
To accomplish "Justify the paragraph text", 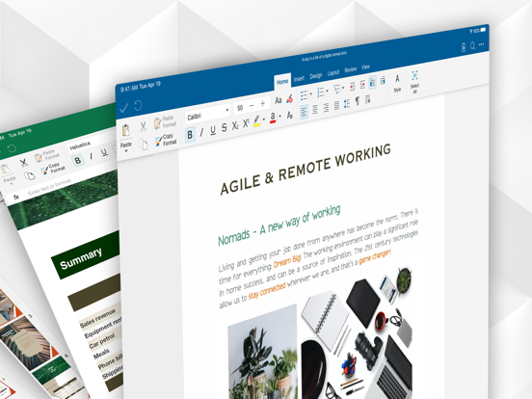I will 336,105.
